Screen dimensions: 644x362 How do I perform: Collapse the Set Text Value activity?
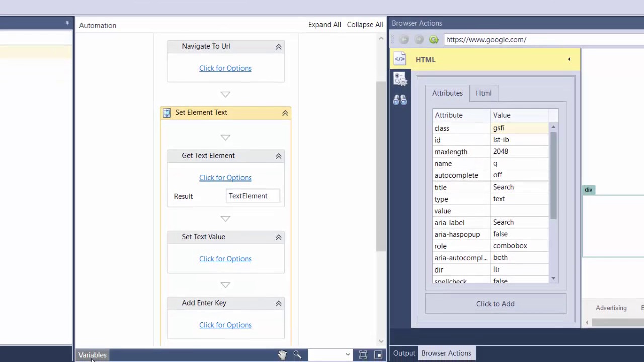coord(278,237)
